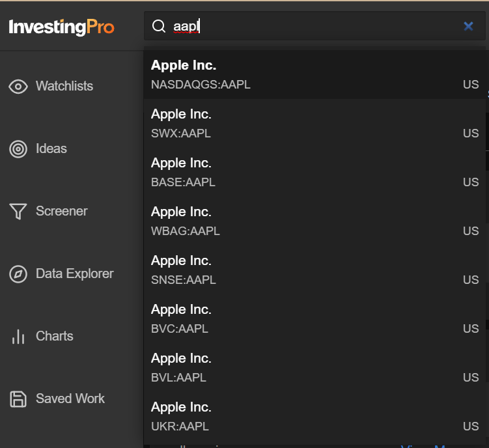Click the search magnifier icon
The width and height of the screenshot is (489, 448).
pos(159,26)
